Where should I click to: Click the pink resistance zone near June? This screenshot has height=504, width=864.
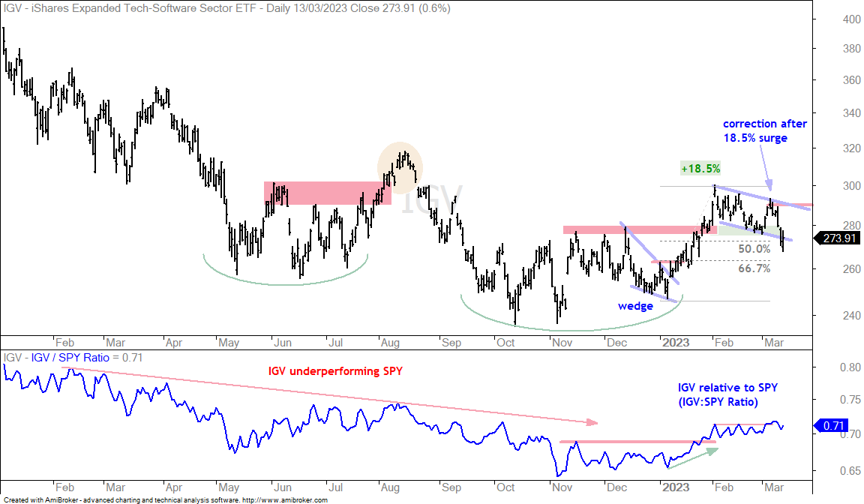tap(327, 193)
